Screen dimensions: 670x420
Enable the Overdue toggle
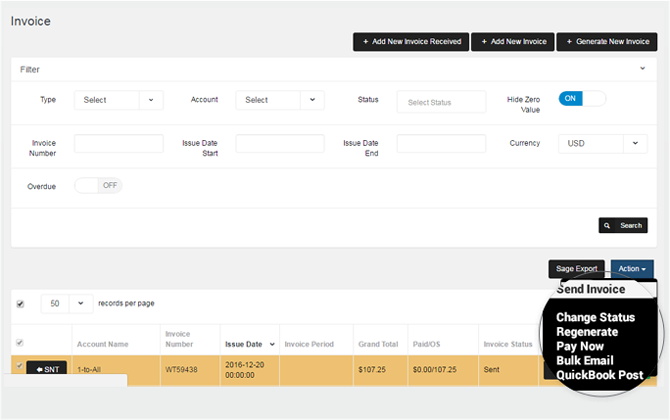98,185
